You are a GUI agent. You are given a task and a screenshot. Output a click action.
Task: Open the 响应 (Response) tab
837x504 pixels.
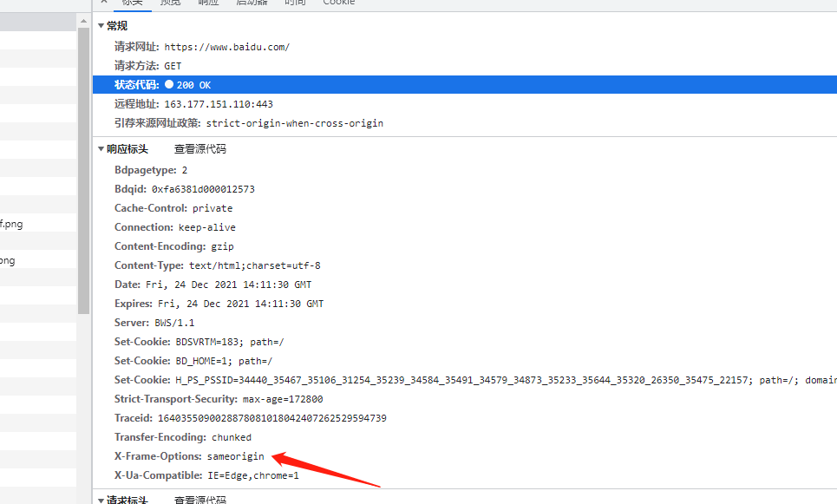click(x=208, y=3)
